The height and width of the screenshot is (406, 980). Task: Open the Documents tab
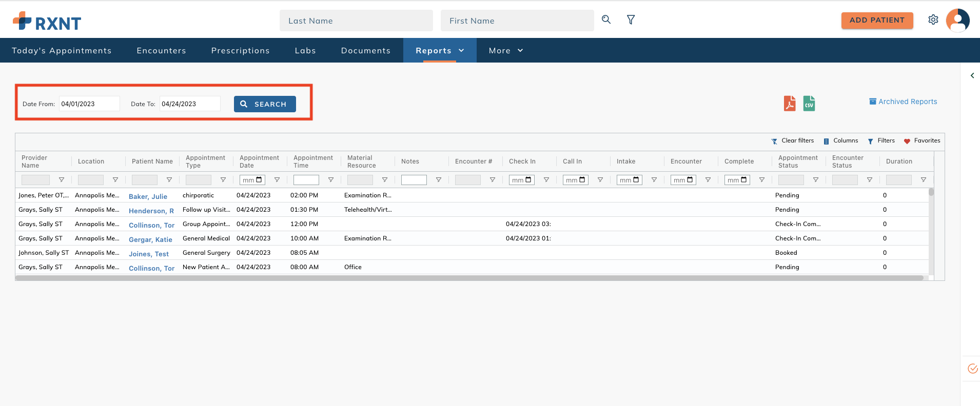click(366, 50)
